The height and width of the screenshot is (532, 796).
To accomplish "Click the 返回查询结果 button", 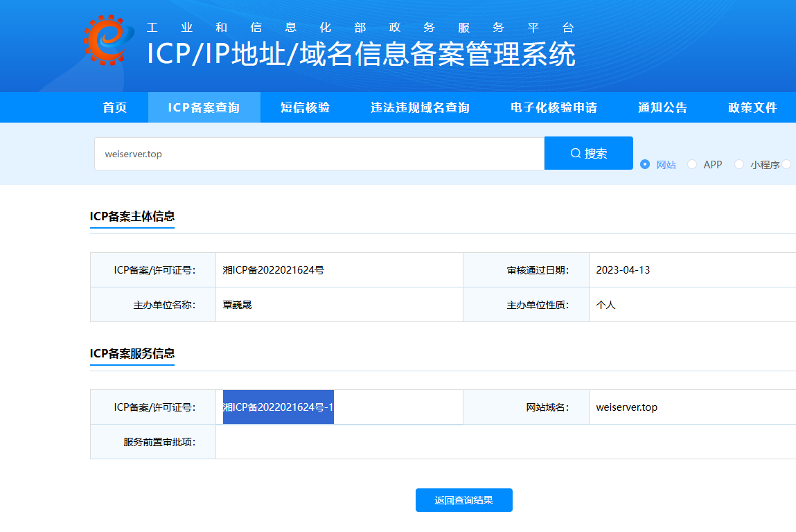I will pos(463,499).
